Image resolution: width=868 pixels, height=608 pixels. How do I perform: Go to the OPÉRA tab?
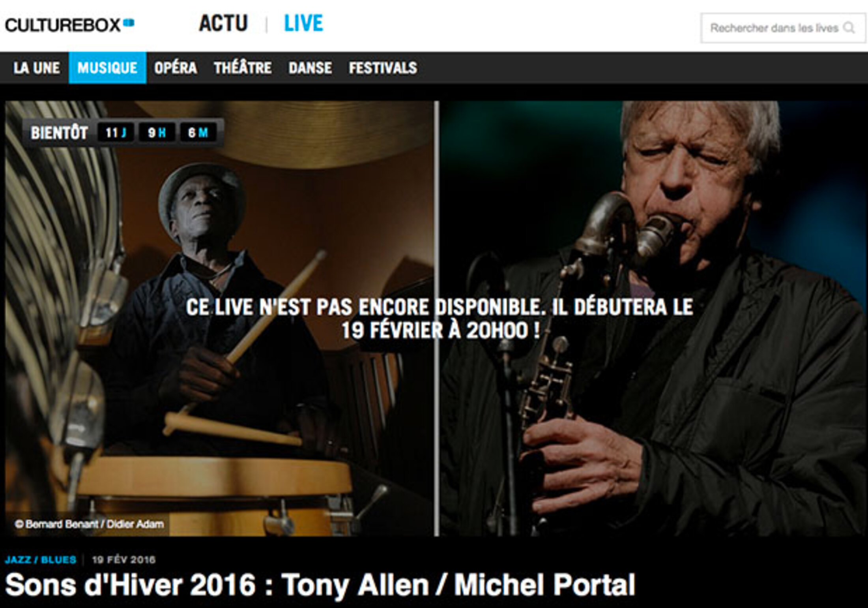point(176,68)
